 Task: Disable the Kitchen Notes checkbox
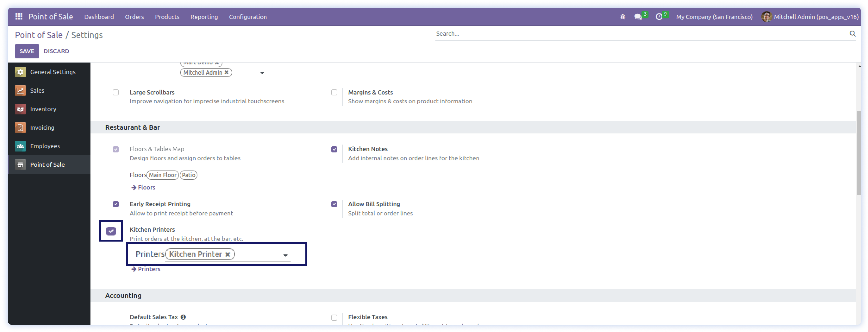click(x=334, y=149)
